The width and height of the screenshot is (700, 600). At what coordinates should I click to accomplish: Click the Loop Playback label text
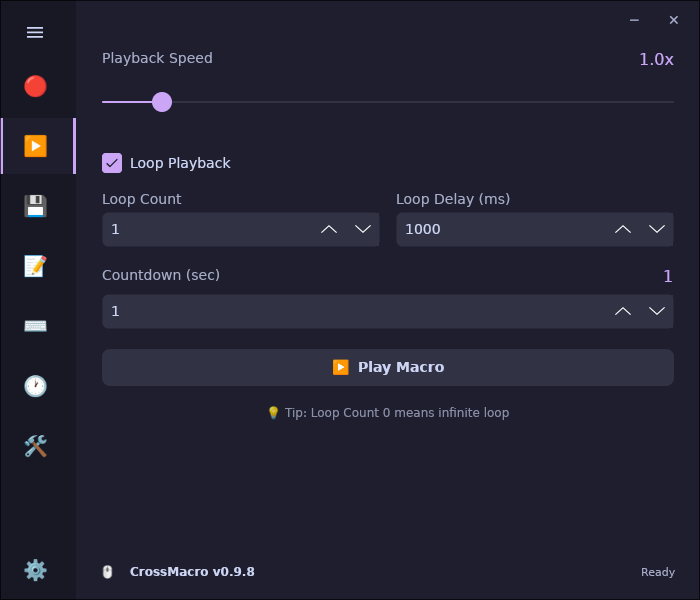pos(180,163)
